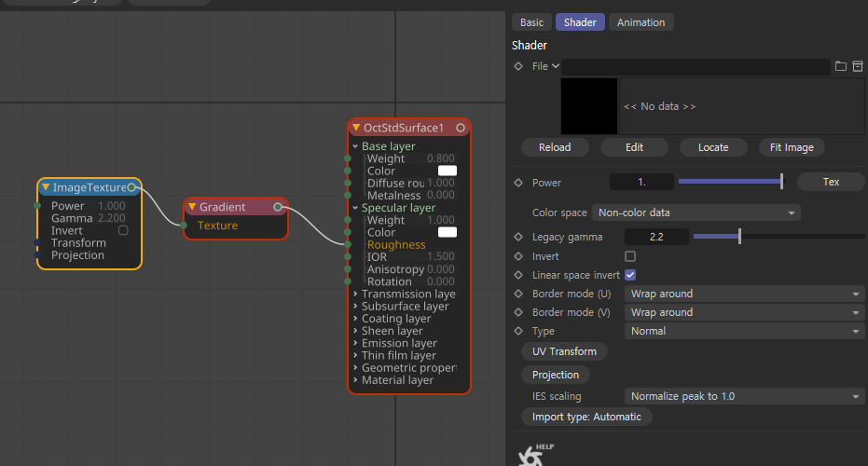Image resolution: width=868 pixels, height=466 pixels.
Task: Click the Anisotropy input port
Action: pos(348,269)
